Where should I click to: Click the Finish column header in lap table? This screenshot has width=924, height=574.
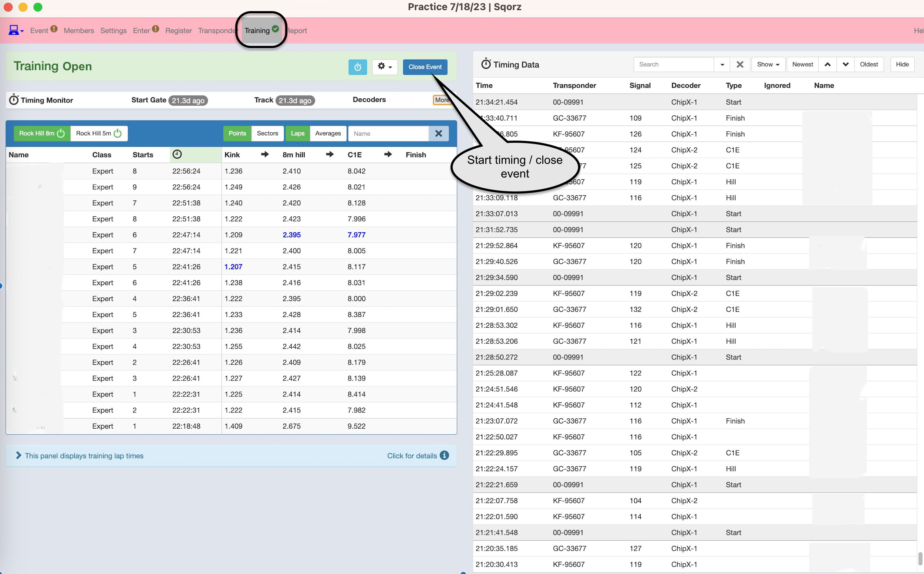[x=416, y=155]
